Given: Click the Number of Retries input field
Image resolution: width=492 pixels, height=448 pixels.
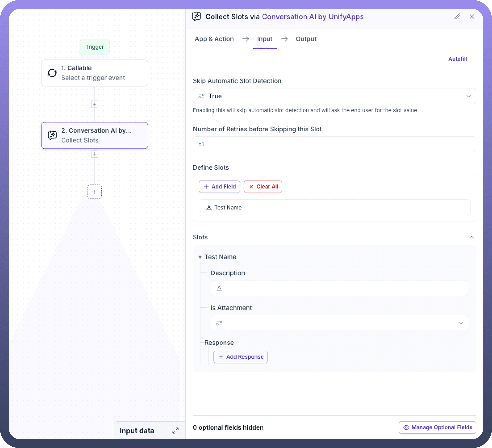Looking at the screenshot, I should (334, 144).
